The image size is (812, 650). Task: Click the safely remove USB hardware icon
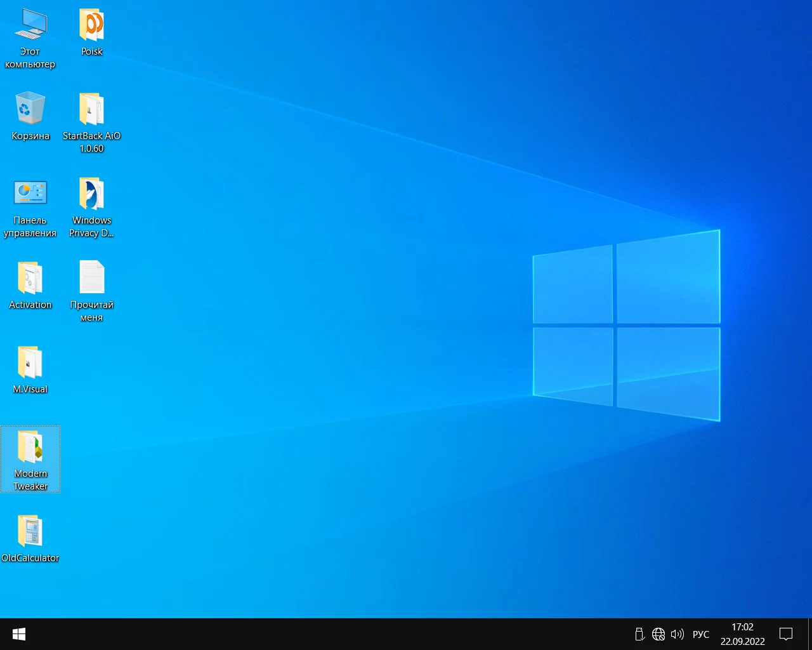639,634
